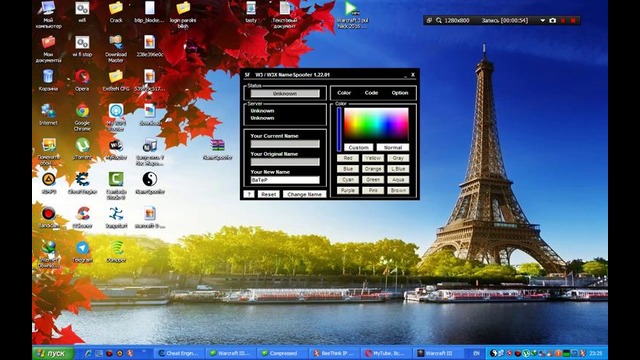Open the Crack folder on desktop

point(116,12)
